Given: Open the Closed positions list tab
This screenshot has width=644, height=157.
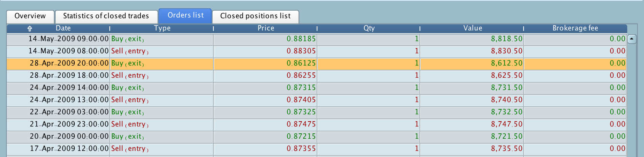Looking at the screenshot, I should (x=255, y=16).
